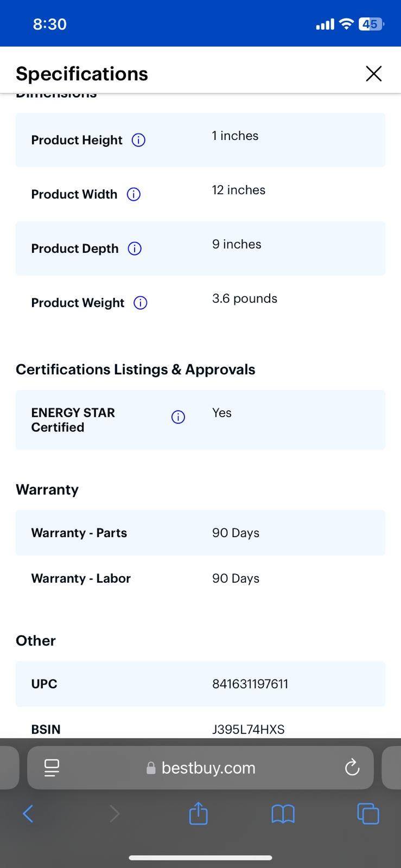Open the Safari share sheet

click(198, 813)
